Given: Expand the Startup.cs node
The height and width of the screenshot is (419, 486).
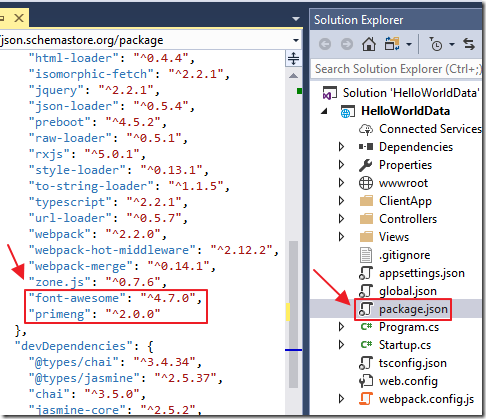Looking at the screenshot, I should (341, 345).
